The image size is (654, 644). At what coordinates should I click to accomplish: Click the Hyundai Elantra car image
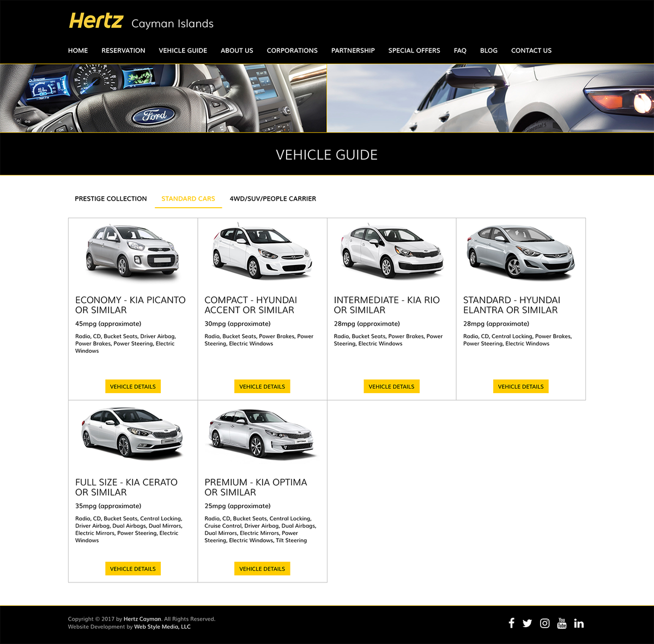520,251
